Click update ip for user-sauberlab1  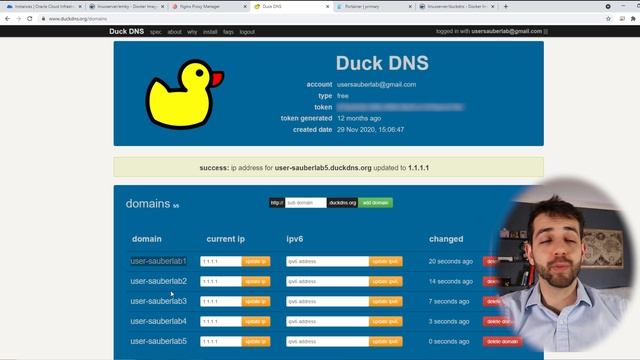tap(256, 261)
